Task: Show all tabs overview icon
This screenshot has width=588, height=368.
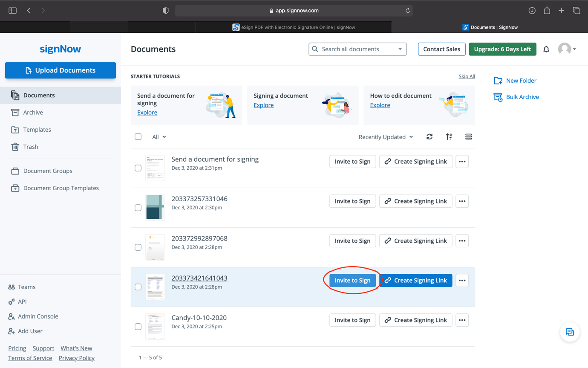Action: [x=576, y=11]
